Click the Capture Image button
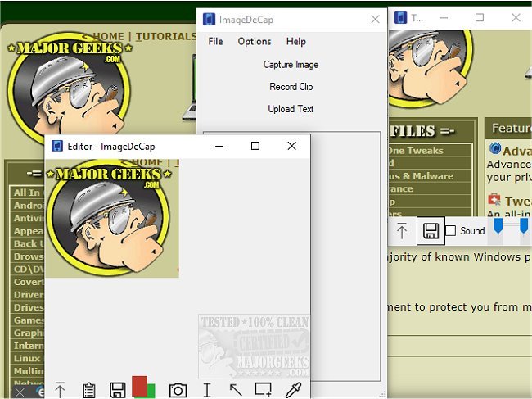532x399 pixels. (291, 65)
